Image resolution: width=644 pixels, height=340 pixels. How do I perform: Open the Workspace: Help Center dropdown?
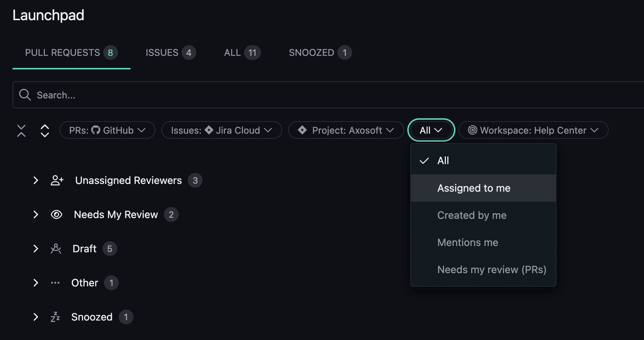pos(533,130)
